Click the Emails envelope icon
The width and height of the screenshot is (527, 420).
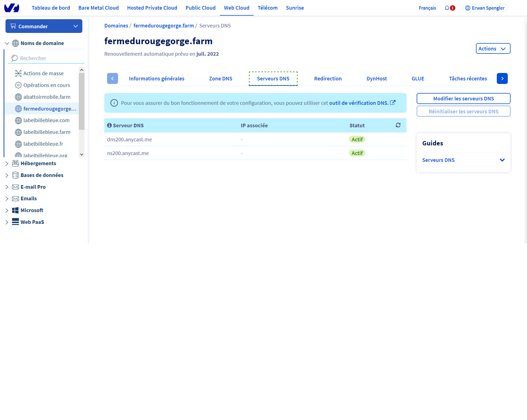[x=16, y=199]
